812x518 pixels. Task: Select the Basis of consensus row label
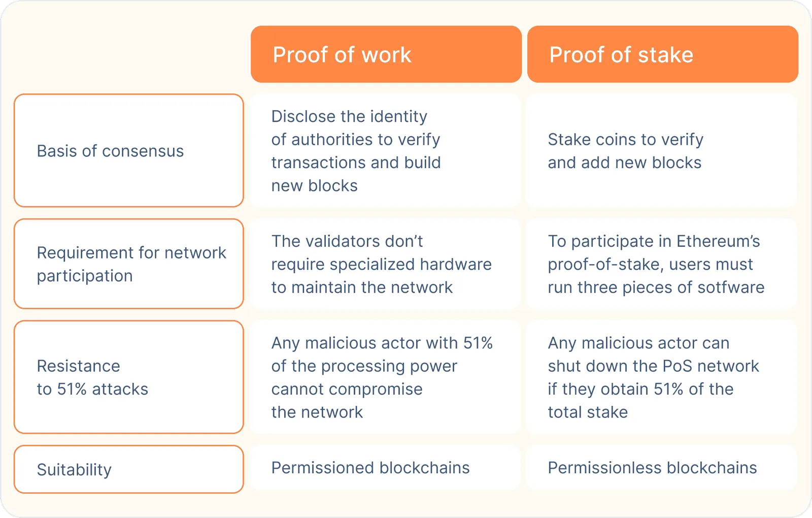click(129, 150)
